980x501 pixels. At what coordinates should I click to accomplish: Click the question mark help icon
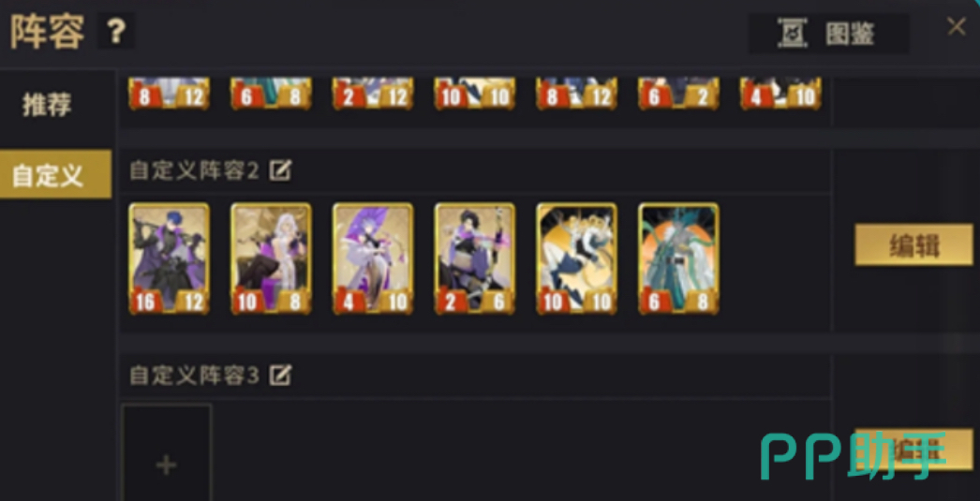(x=115, y=31)
